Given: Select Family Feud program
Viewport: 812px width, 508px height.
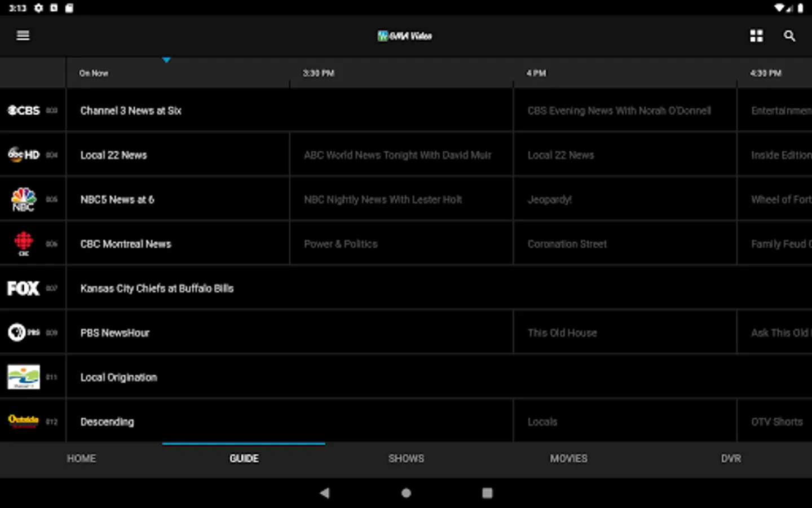Looking at the screenshot, I should [775, 244].
